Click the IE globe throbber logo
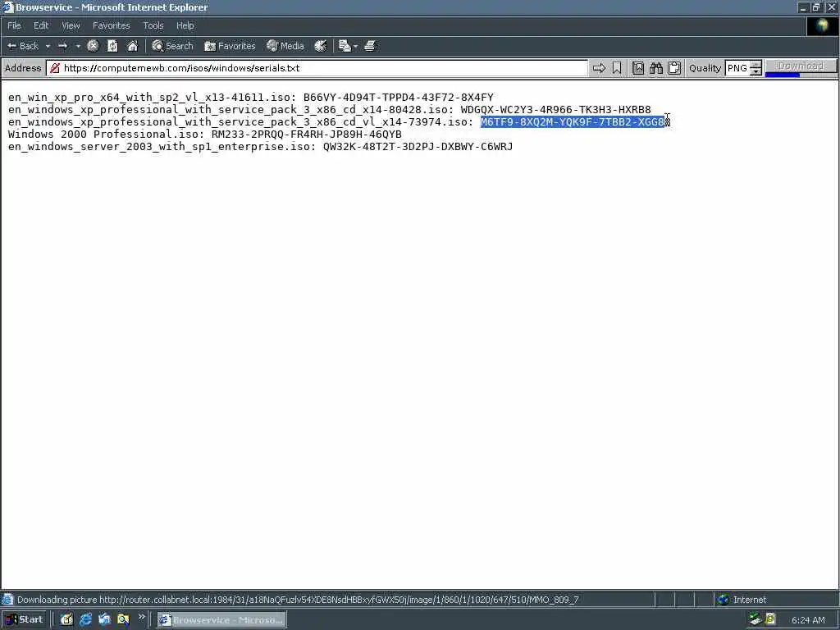 [823, 25]
